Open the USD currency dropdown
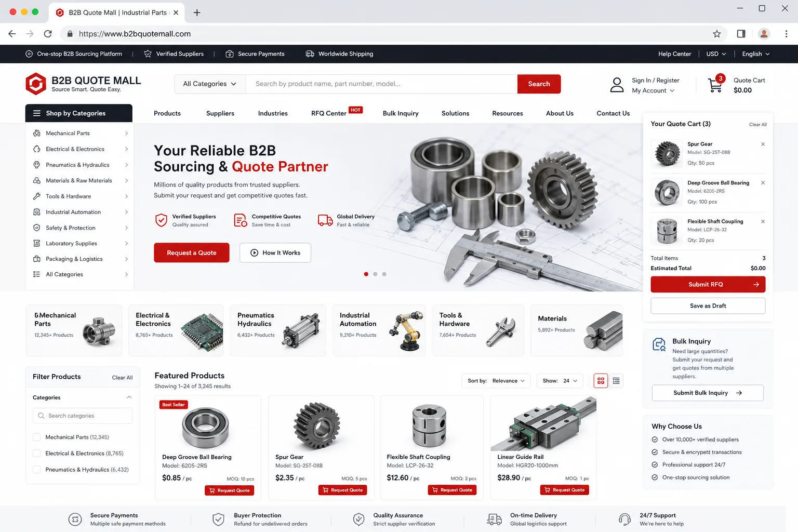This screenshot has height=532, width=798. point(716,54)
